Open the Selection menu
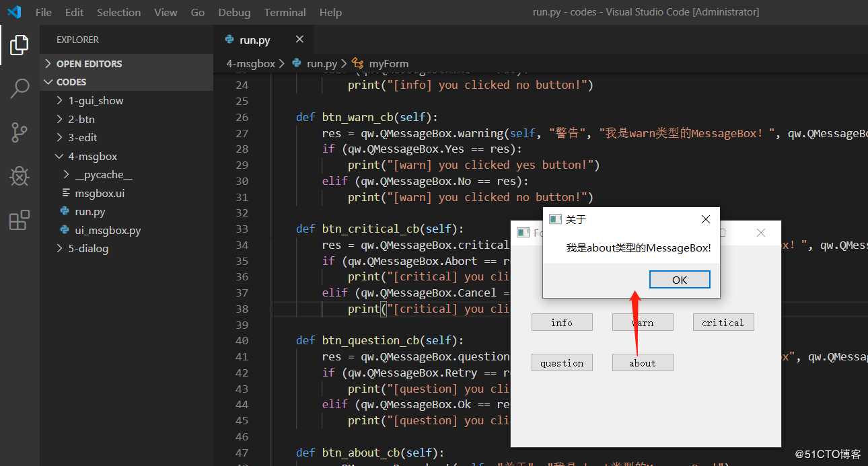Viewport: 868px width, 466px height. [x=119, y=12]
